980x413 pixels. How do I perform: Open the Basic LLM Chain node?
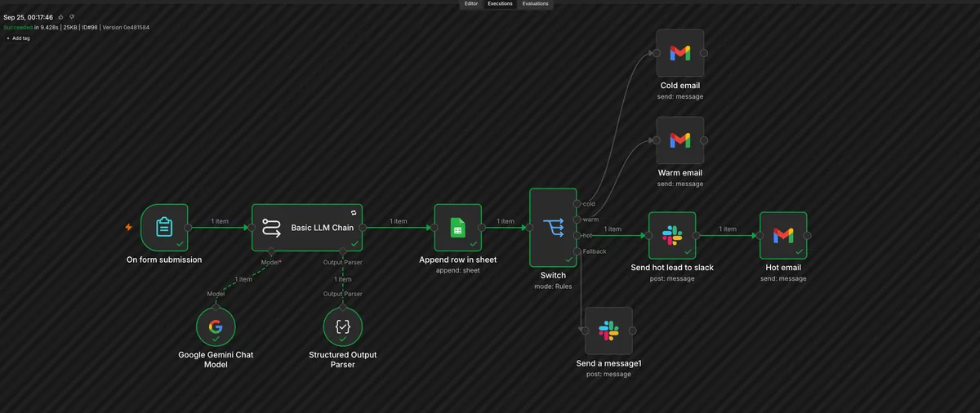[x=307, y=228]
